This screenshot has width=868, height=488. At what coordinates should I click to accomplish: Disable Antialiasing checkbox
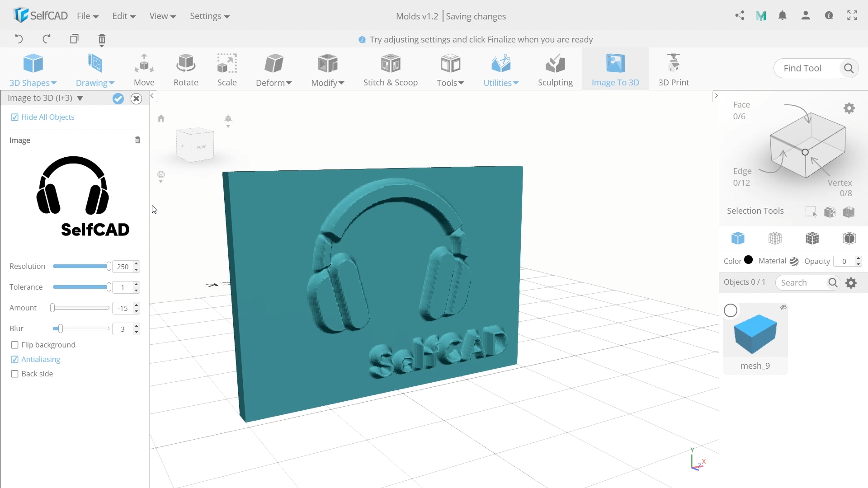point(14,360)
